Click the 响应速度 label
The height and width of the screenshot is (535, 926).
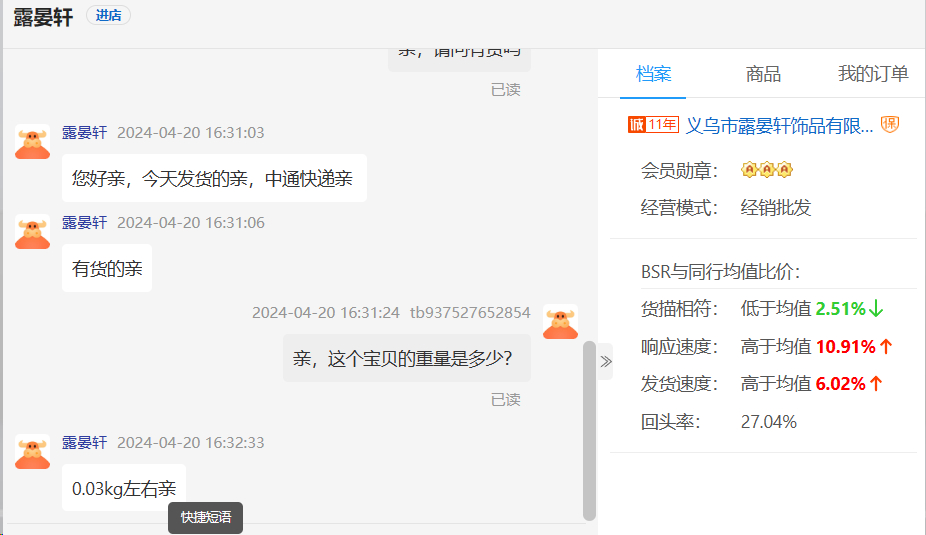click(679, 346)
